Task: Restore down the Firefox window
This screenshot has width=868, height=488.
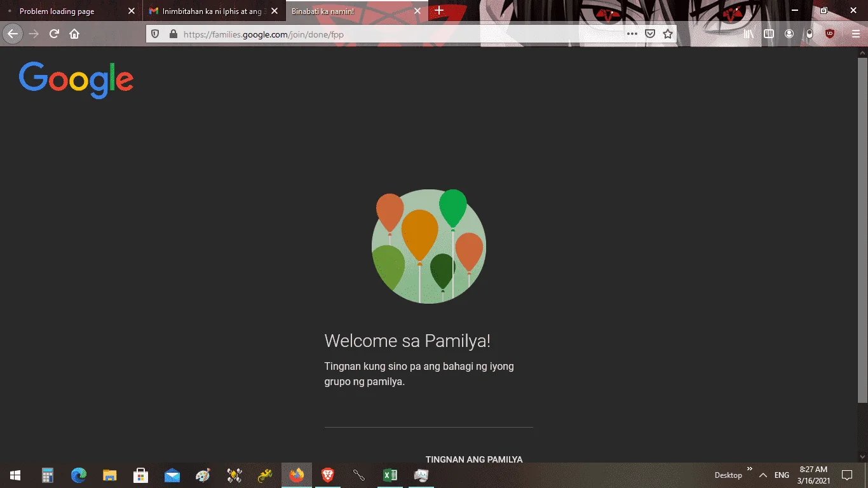Action: [824, 10]
